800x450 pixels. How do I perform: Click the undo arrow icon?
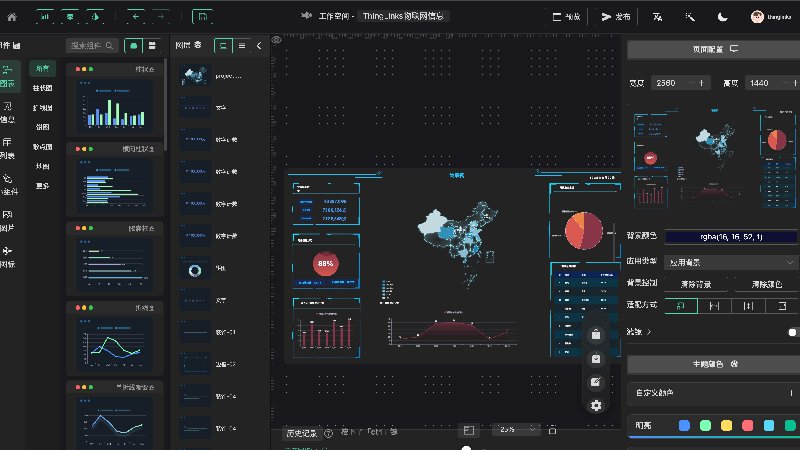(135, 17)
